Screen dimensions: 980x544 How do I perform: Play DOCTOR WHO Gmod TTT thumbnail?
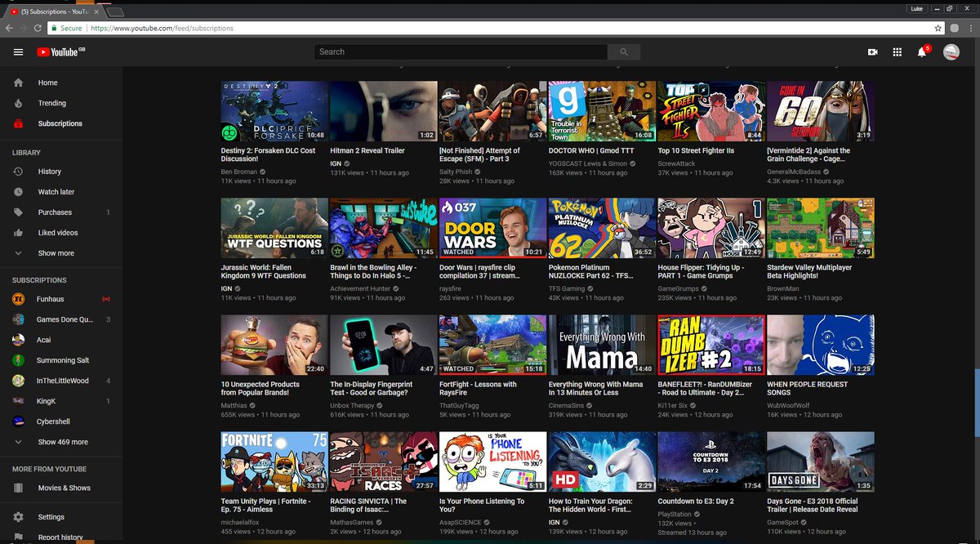tap(602, 111)
